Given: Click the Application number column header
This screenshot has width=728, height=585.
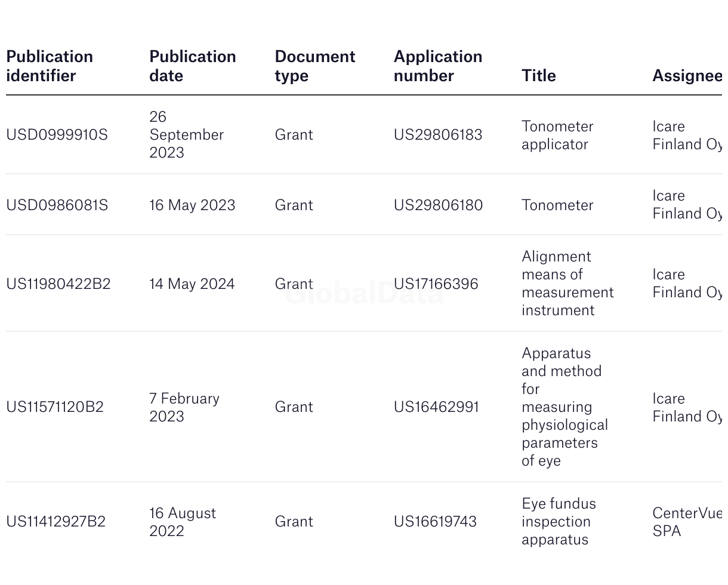Looking at the screenshot, I should pyautogui.click(x=438, y=66).
